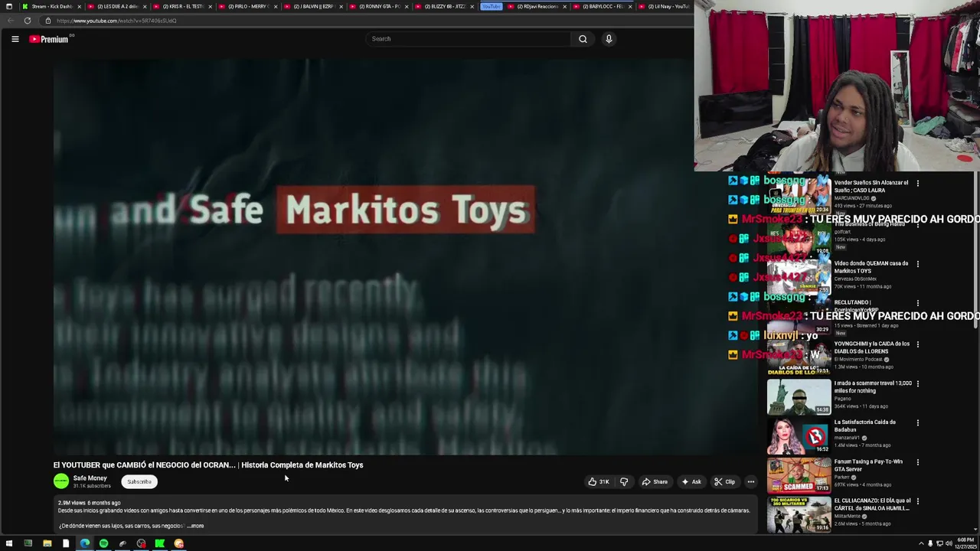Open Kick green app in taskbar
This screenshot has height=551, width=980.
(x=159, y=543)
